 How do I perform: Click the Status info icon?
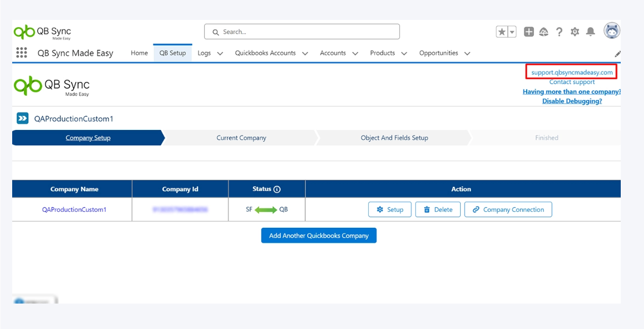pos(277,189)
